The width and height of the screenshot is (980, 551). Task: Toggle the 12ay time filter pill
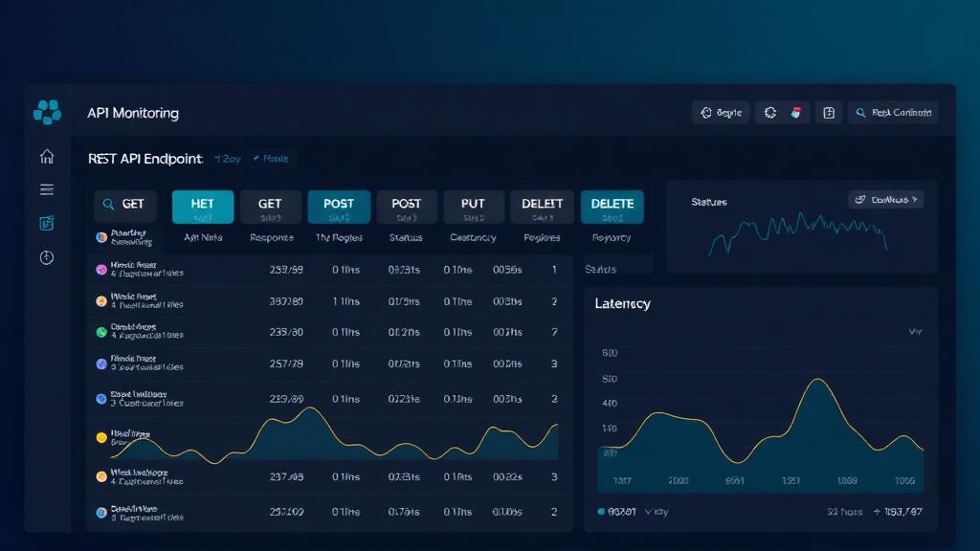point(227,158)
